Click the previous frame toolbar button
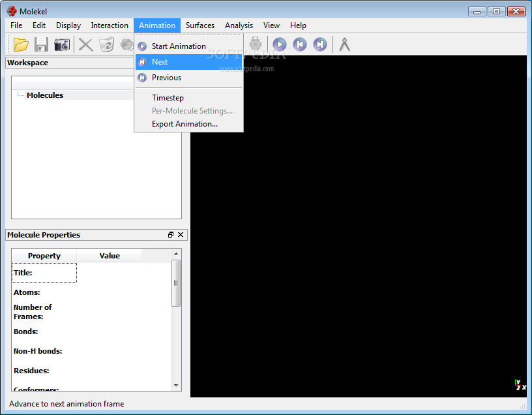 pyautogui.click(x=300, y=44)
